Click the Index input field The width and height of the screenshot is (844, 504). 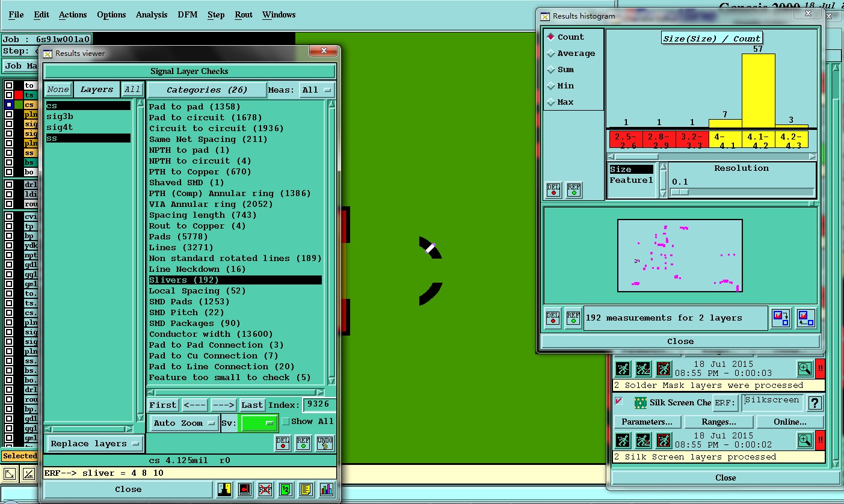(319, 405)
